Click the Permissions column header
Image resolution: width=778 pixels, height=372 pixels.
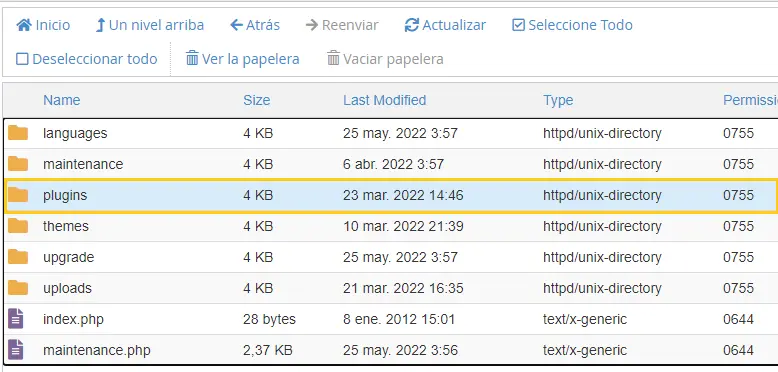tap(750, 100)
